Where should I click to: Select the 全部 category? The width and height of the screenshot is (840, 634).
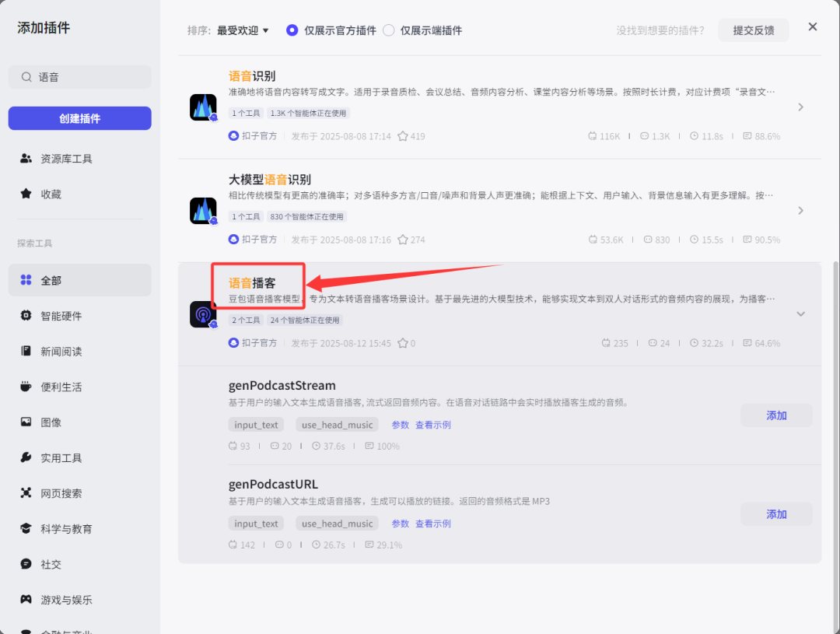coord(80,280)
